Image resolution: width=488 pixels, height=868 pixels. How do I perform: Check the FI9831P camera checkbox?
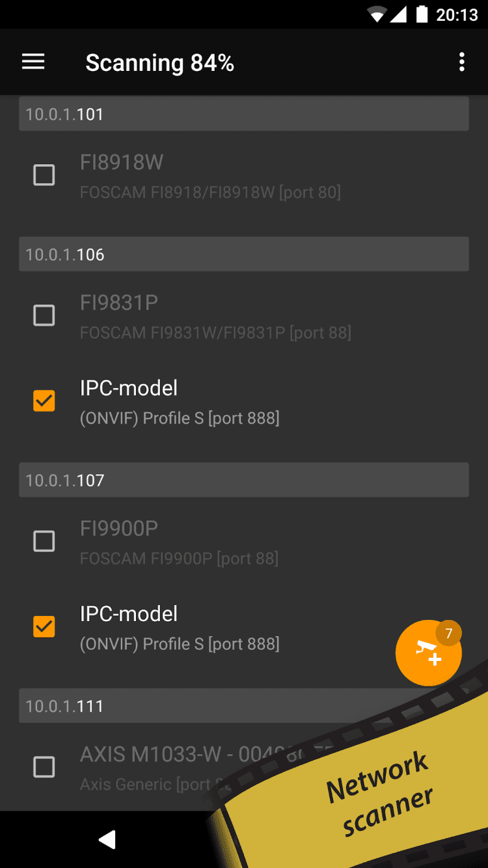[44, 316]
